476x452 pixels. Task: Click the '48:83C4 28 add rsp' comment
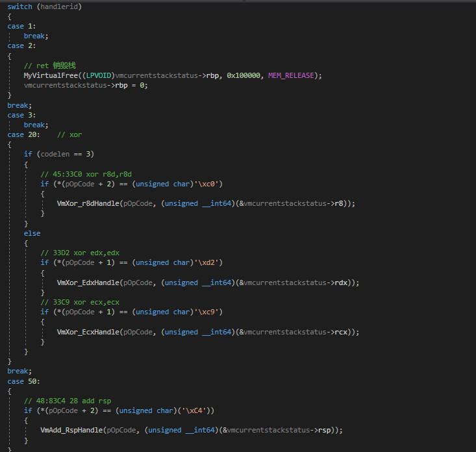(x=68, y=401)
